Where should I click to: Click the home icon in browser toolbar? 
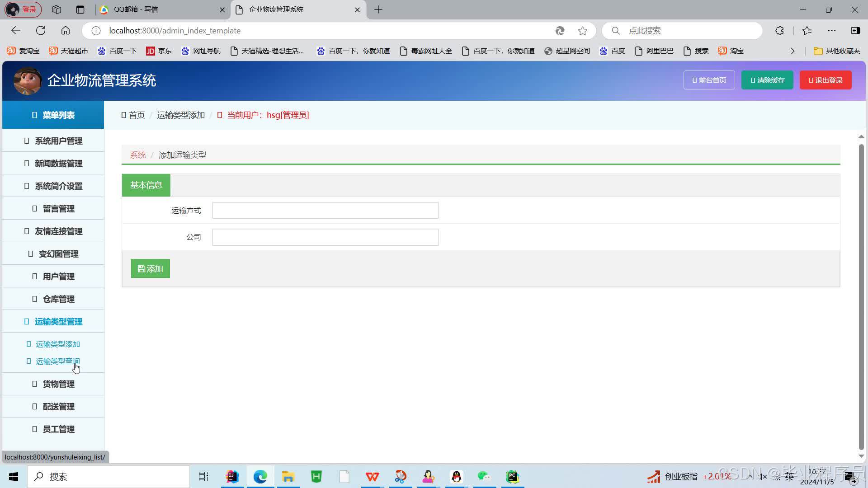point(66,31)
